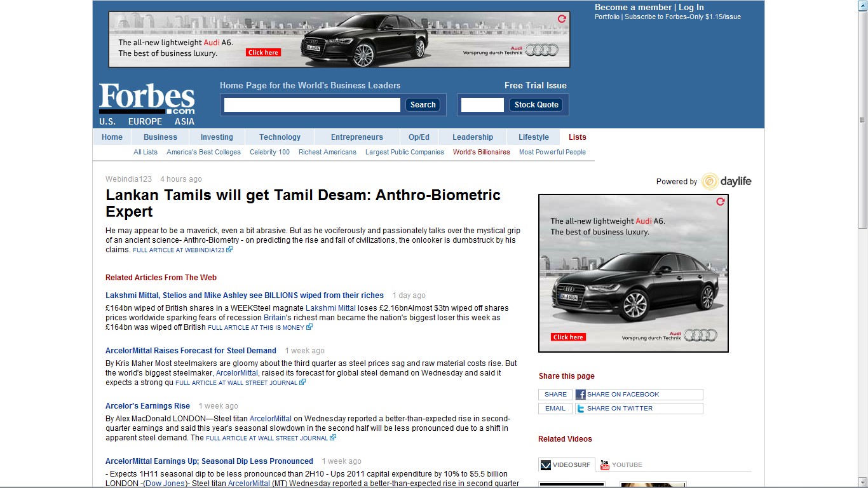Open the ArcelorMittal Raises Forecast article link
This screenshot has width=868, height=488.
tap(191, 351)
